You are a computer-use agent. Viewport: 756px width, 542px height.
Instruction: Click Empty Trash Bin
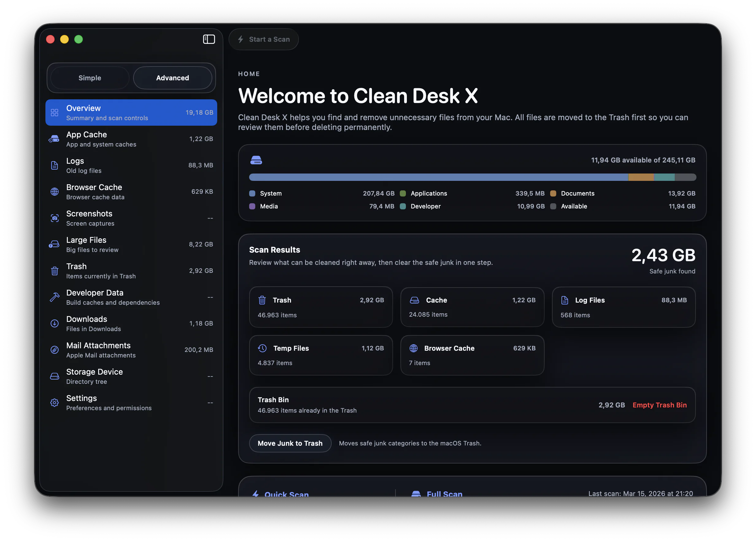659,405
